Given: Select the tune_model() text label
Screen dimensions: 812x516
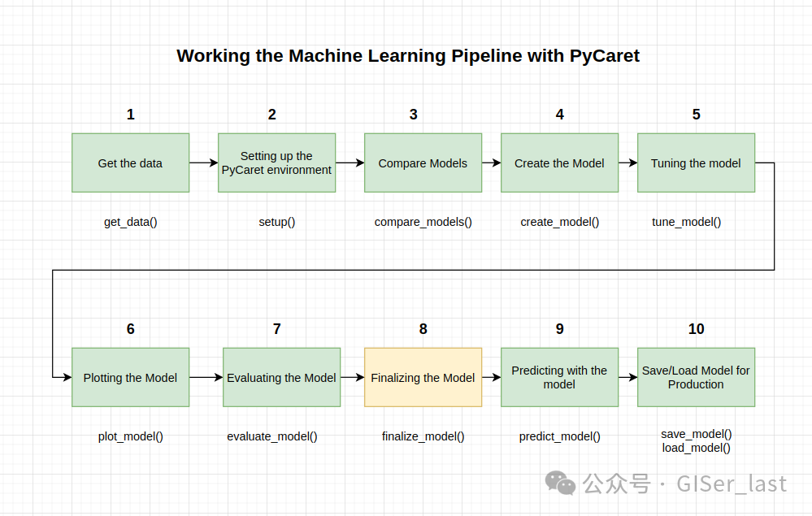Looking at the screenshot, I should (686, 222).
